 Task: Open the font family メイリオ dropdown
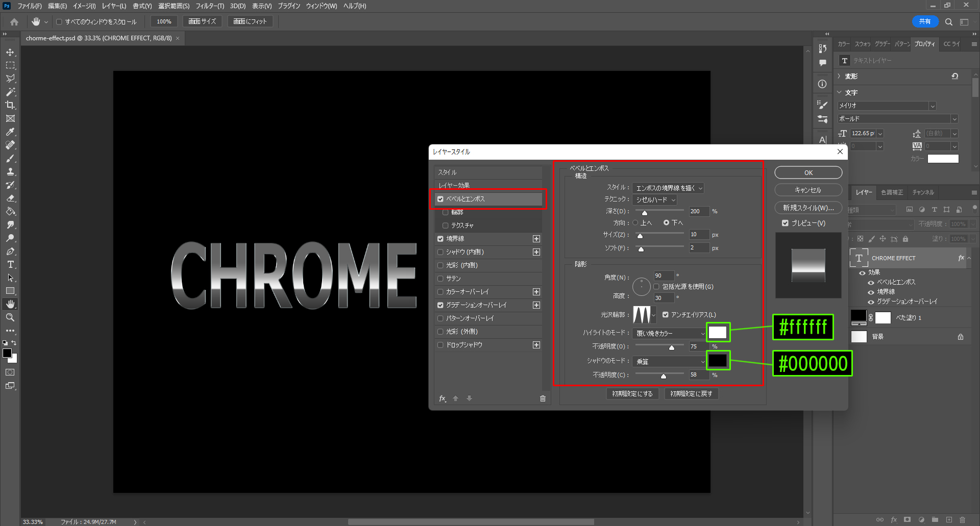click(x=887, y=106)
